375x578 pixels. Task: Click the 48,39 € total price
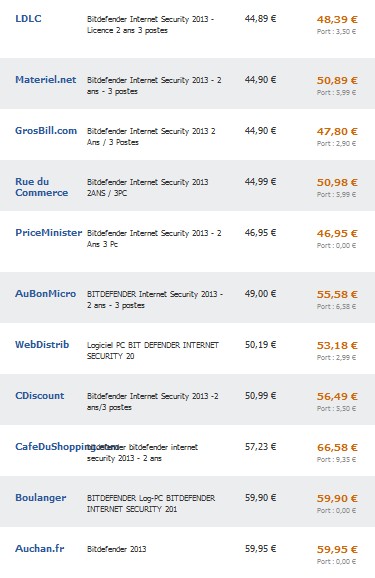[x=337, y=20]
